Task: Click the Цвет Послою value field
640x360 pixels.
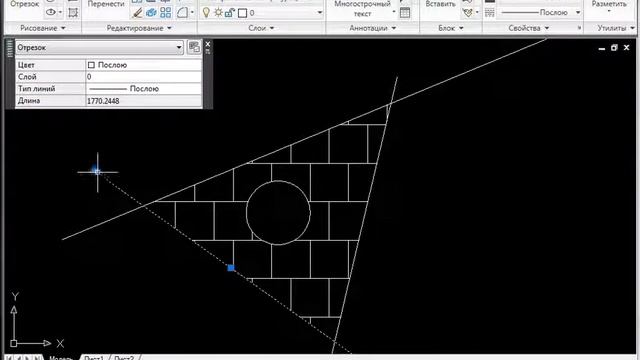Action: [x=144, y=65]
